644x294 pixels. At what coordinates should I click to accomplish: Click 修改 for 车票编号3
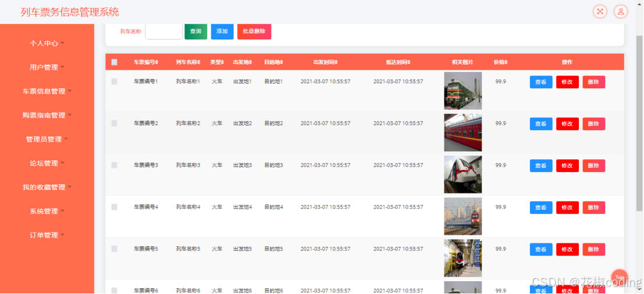567,166
